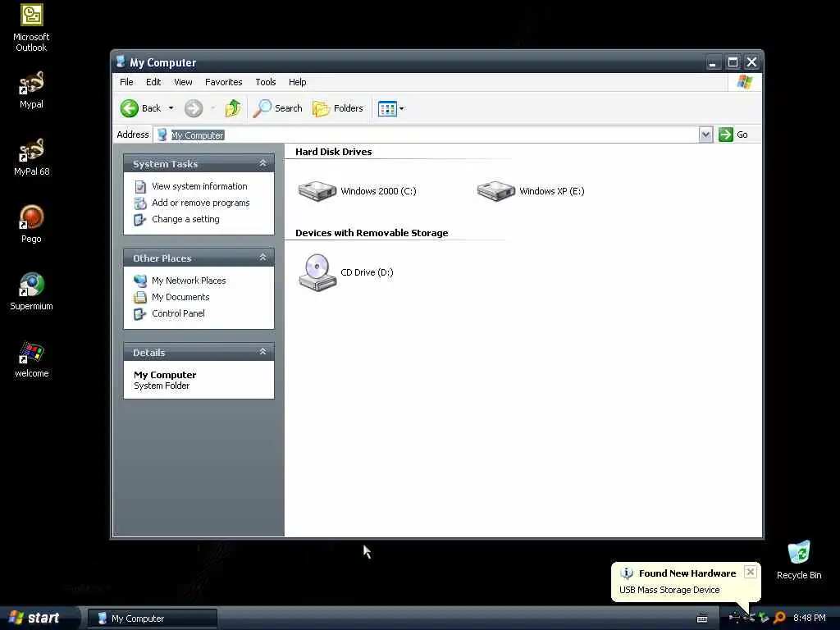
Task: Open Control Panel link
Action: [178, 313]
